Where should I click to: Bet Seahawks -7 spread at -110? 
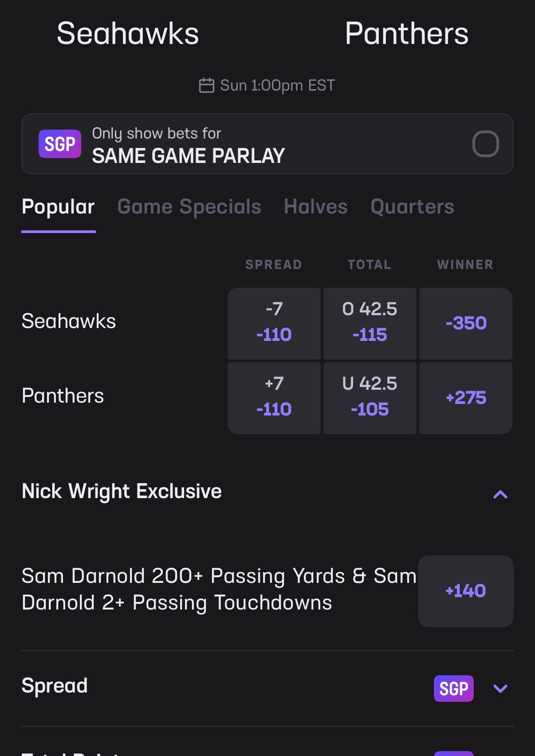(274, 323)
